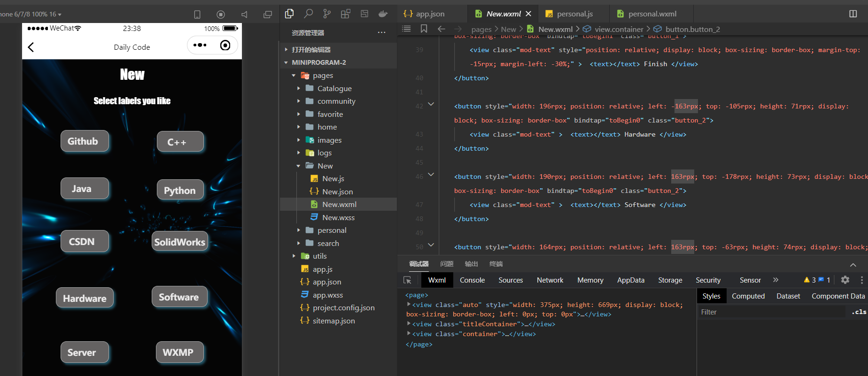868x376 pixels.
Task: Navigate back with editor left arrow
Action: point(442,29)
